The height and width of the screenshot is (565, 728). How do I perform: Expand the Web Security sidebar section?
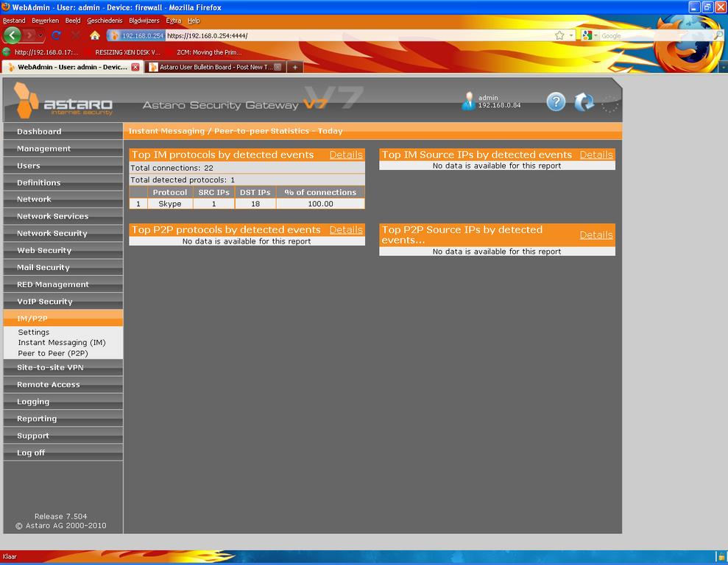pos(44,250)
